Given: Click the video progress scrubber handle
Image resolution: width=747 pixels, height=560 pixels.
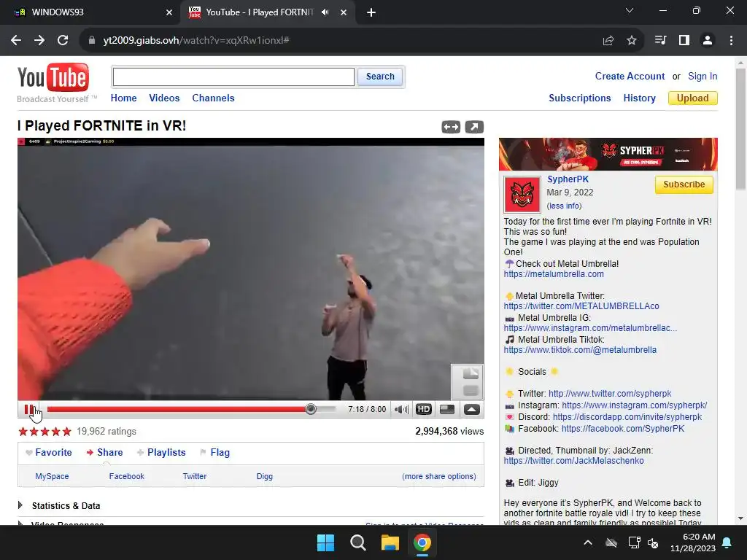Looking at the screenshot, I should 311,409.
